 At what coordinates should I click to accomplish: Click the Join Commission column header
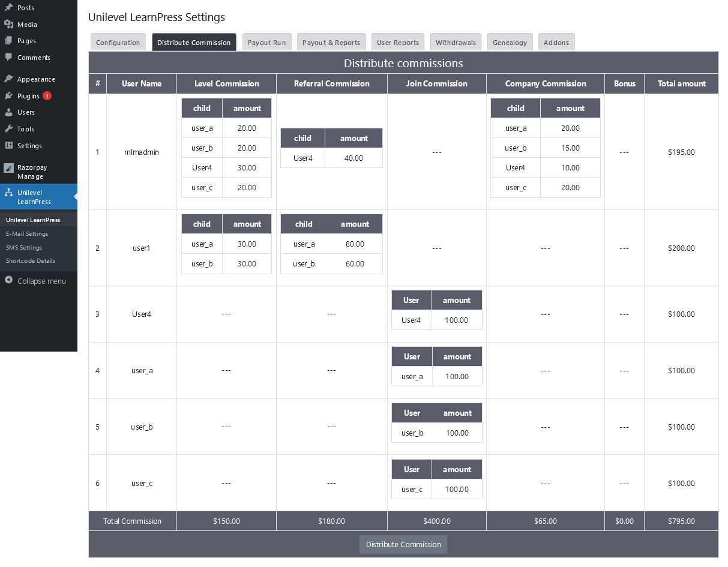pos(437,83)
